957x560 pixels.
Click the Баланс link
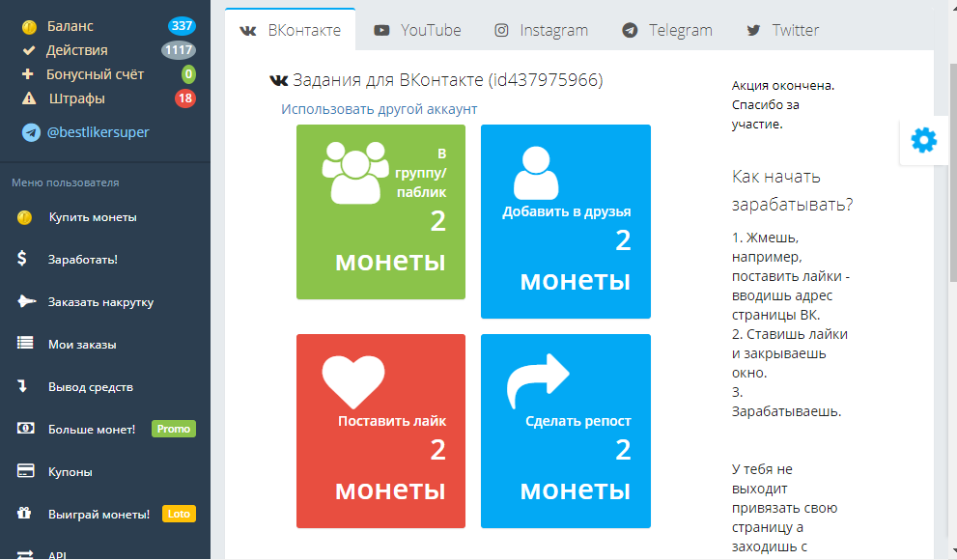(x=70, y=26)
